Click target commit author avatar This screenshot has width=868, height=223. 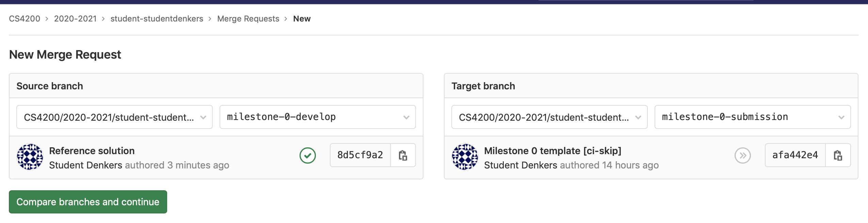(x=465, y=157)
